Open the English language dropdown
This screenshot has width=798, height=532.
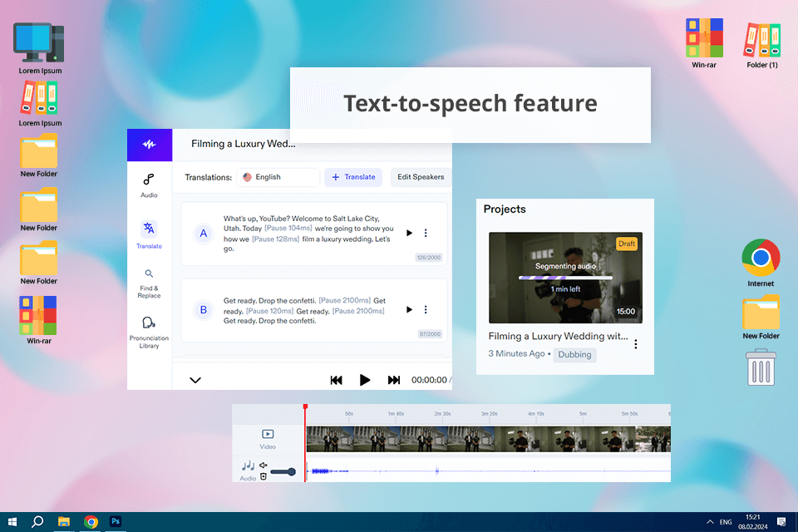278,177
